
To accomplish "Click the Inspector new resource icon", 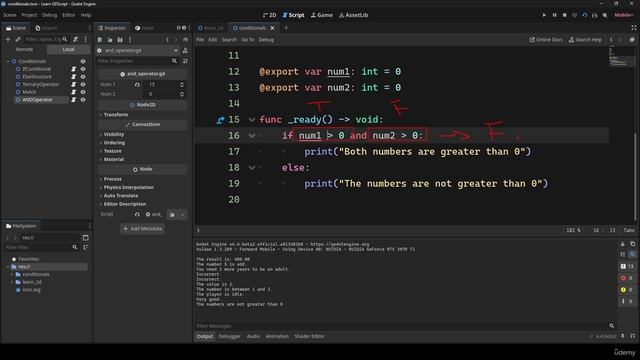I will tap(100, 40).
